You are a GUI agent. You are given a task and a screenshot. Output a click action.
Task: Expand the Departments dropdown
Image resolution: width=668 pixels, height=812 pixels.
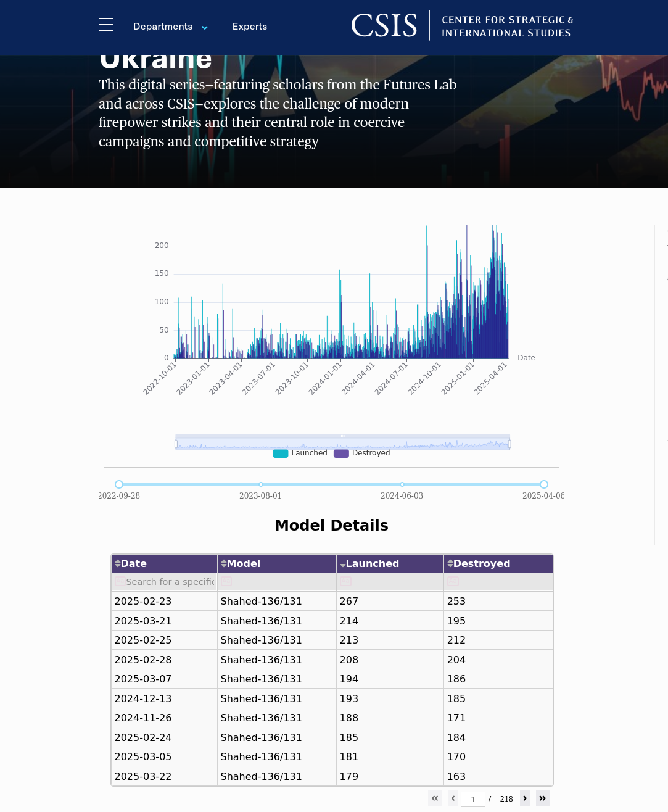(171, 27)
